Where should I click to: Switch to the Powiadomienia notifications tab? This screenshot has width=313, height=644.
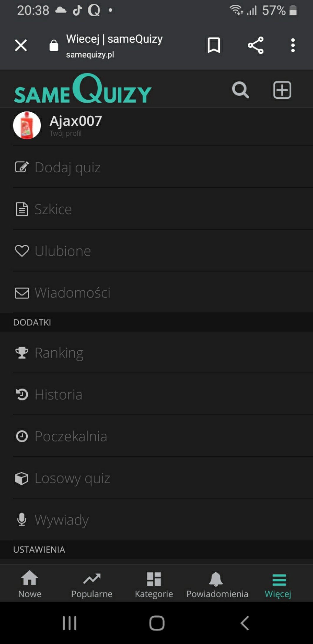click(217, 584)
